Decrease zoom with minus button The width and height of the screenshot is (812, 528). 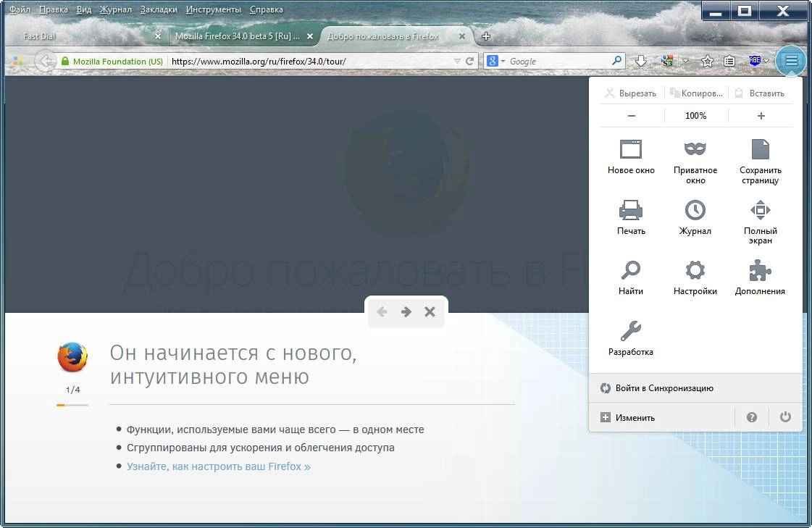click(x=631, y=116)
